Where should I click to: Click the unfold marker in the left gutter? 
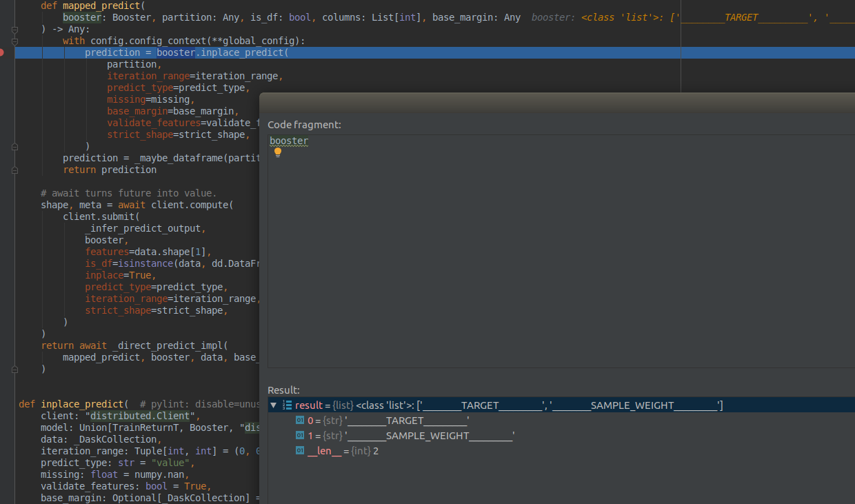(x=14, y=146)
